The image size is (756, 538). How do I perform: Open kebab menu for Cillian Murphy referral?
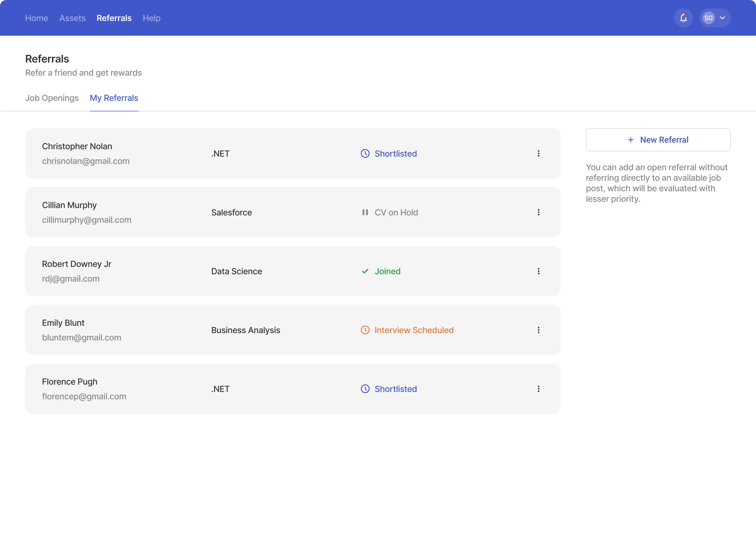(x=539, y=212)
